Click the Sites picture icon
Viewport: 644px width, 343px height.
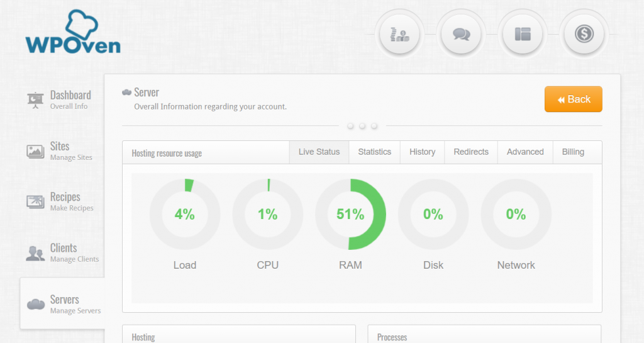coord(35,151)
